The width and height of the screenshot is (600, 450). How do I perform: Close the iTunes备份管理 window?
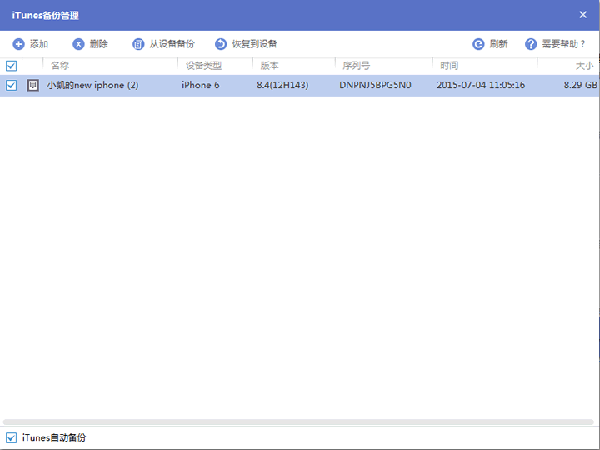583,15
